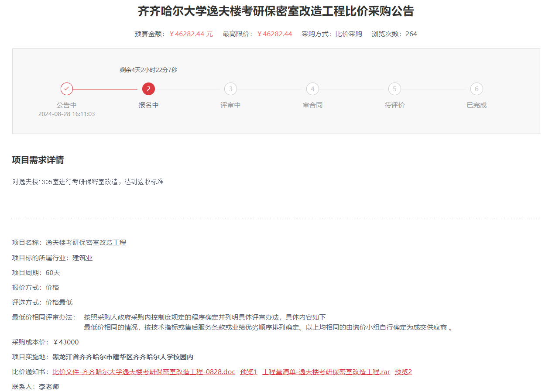Image resolution: width=552 pixels, height=392 pixels.
Task: Click the remaining time countdown text
Action: point(149,70)
